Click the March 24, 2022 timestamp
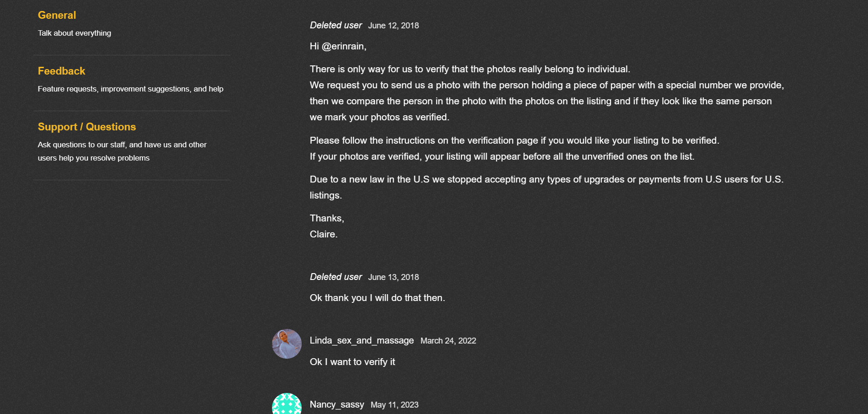The image size is (868, 414). pyautogui.click(x=448, y=341)
